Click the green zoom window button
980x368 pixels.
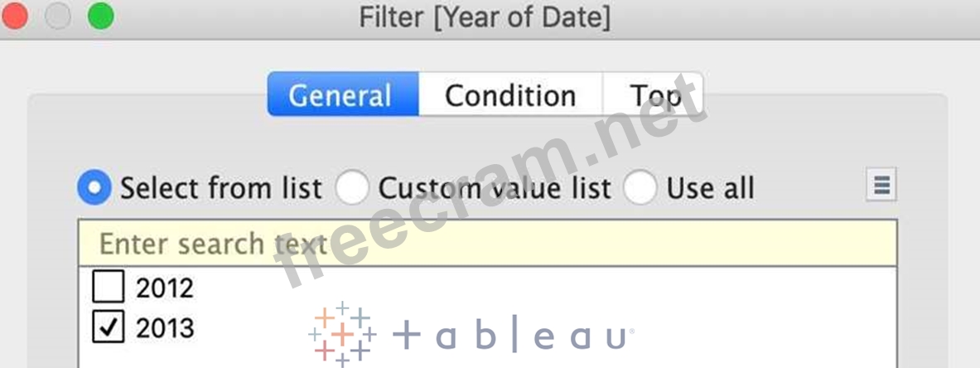pyautogui.click(x=100, y=17)
